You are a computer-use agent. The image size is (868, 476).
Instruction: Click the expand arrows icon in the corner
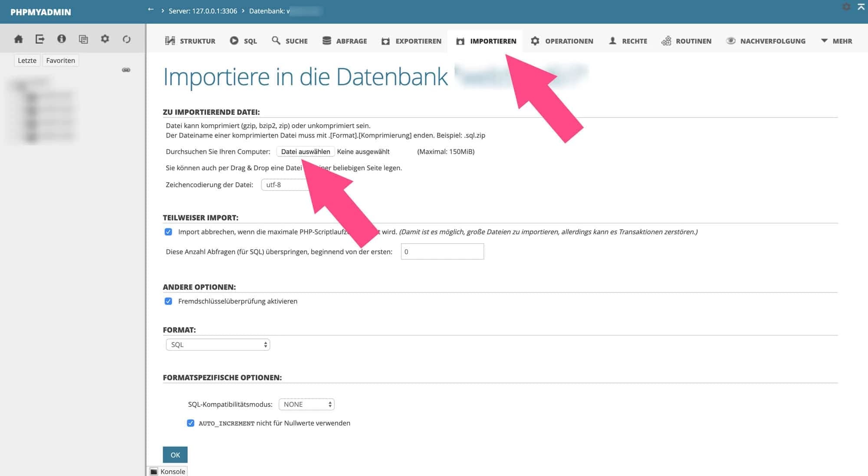[861, 7]
